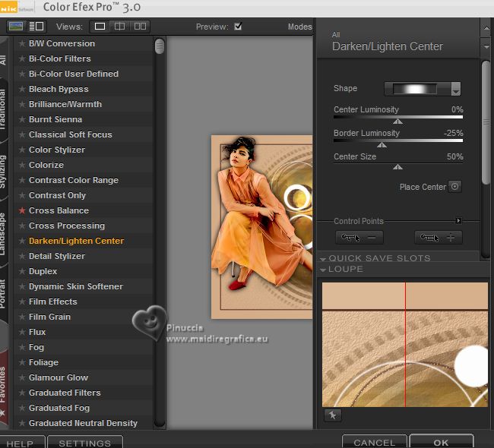Open the Shape dropdown

[455, 90]
